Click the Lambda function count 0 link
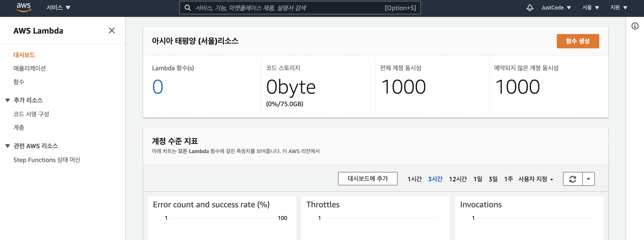This screenshot has height=240, width=644. pyautogui.click(x=158, y=87)
